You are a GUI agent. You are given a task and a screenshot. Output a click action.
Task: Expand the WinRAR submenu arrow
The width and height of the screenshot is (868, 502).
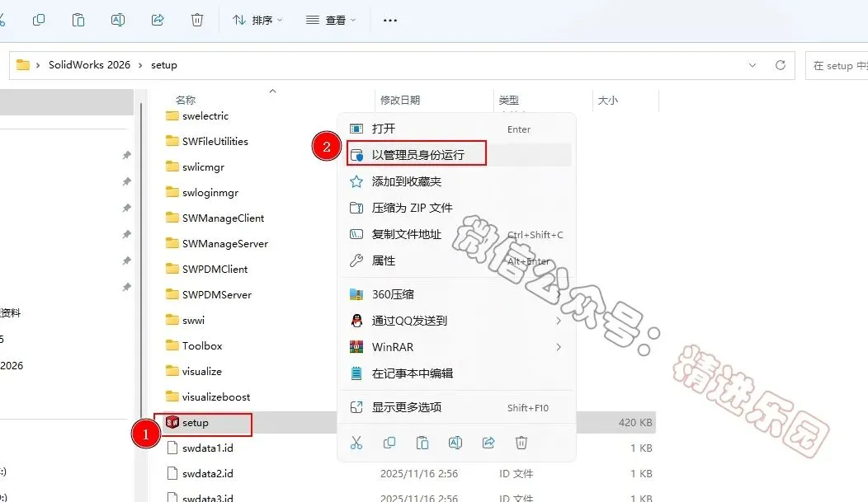pyautogui.click(x=559, y=347)
